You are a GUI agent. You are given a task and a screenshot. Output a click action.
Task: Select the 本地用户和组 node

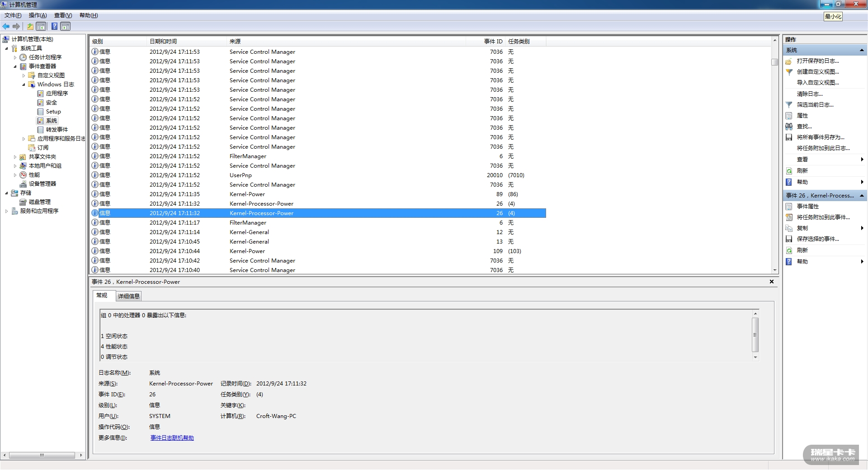tap(45, 166)
